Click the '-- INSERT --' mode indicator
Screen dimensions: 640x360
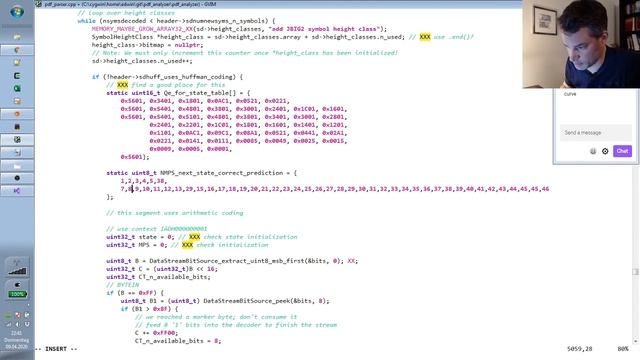point(56,349)
